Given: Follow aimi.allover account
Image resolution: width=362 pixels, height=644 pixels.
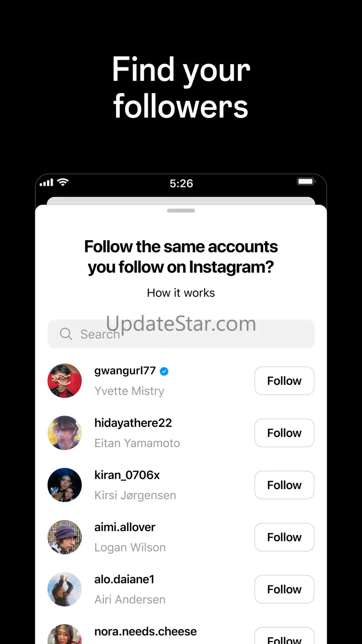Looking at the screenshot, I should coord(284,537).
